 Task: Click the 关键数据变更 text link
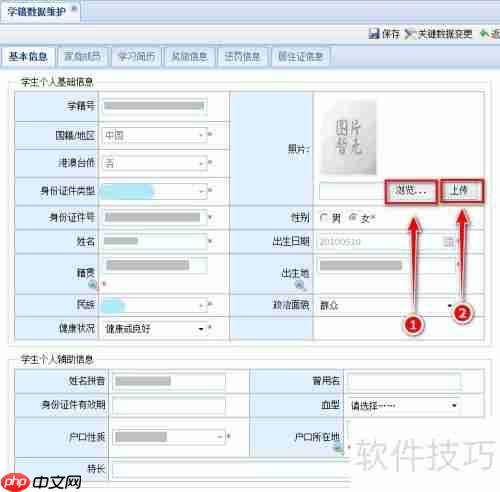(x=445, y=34)
